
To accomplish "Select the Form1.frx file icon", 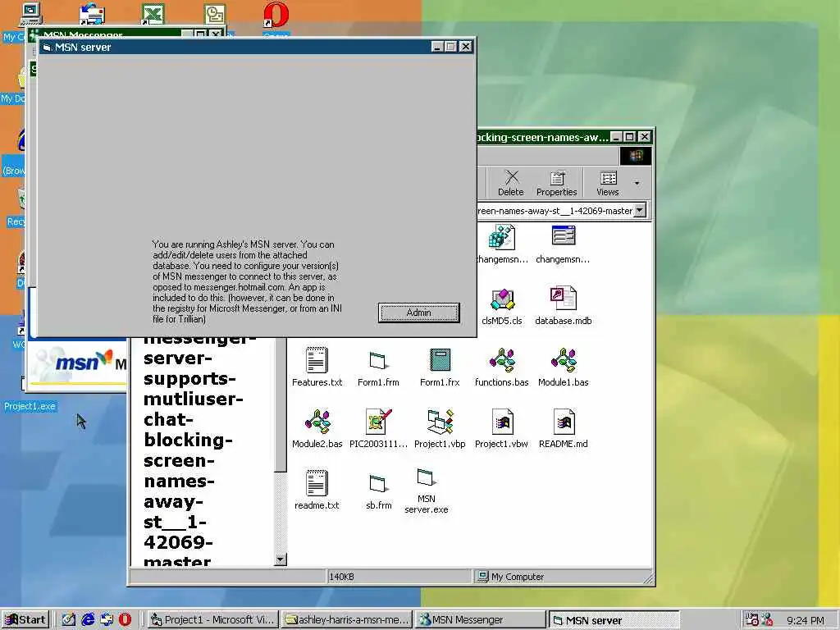I will click(x=440, y=360).
